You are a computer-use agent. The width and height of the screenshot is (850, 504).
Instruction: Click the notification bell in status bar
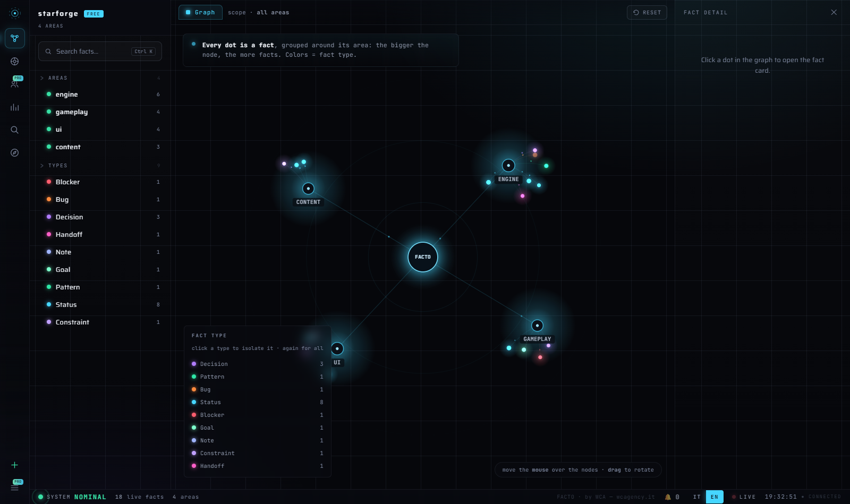(668, 497)
